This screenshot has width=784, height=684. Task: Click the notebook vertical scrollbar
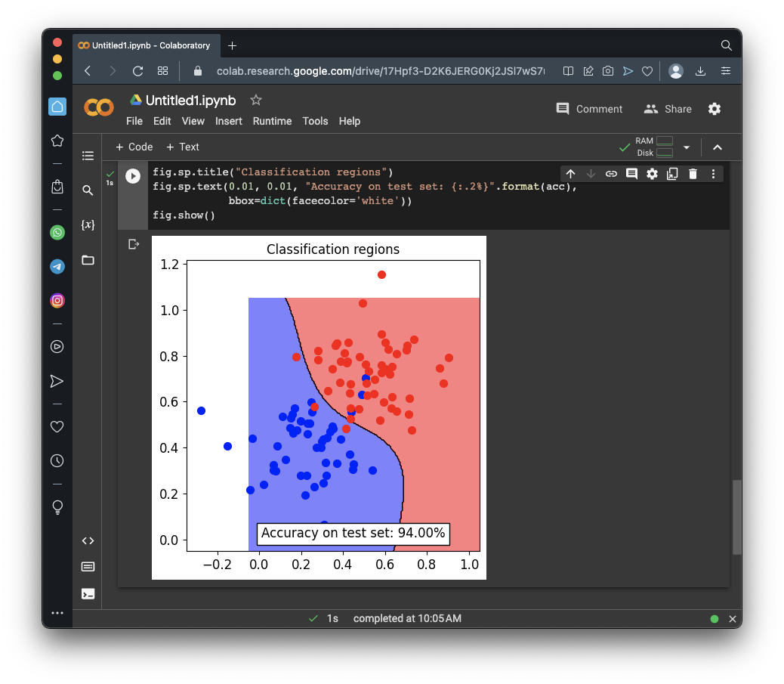[736, 517]
